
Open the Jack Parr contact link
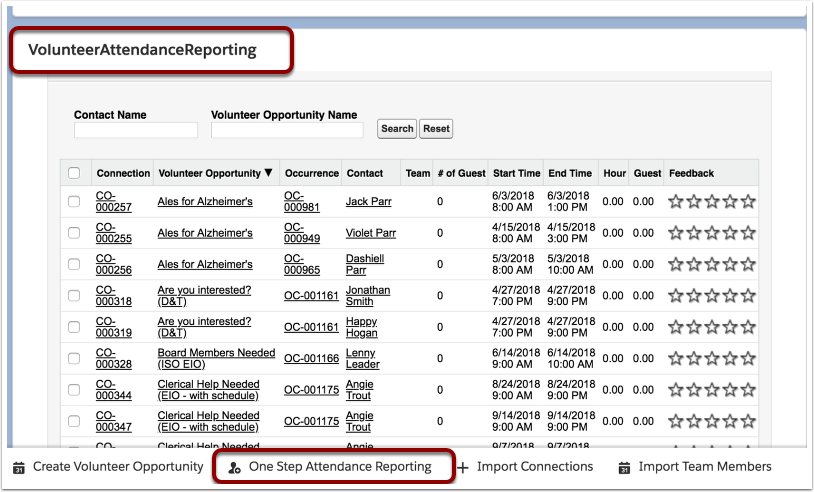[369, 201]
